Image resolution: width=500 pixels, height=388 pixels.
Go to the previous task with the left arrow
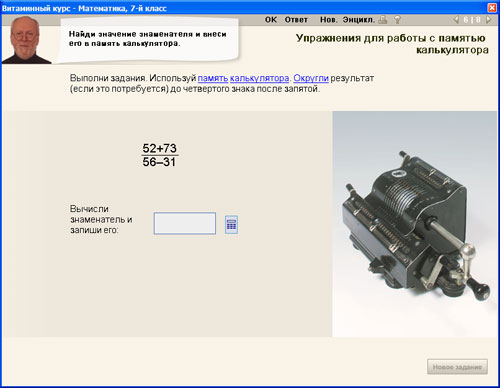pyautogui.click(x=456, y=20)
